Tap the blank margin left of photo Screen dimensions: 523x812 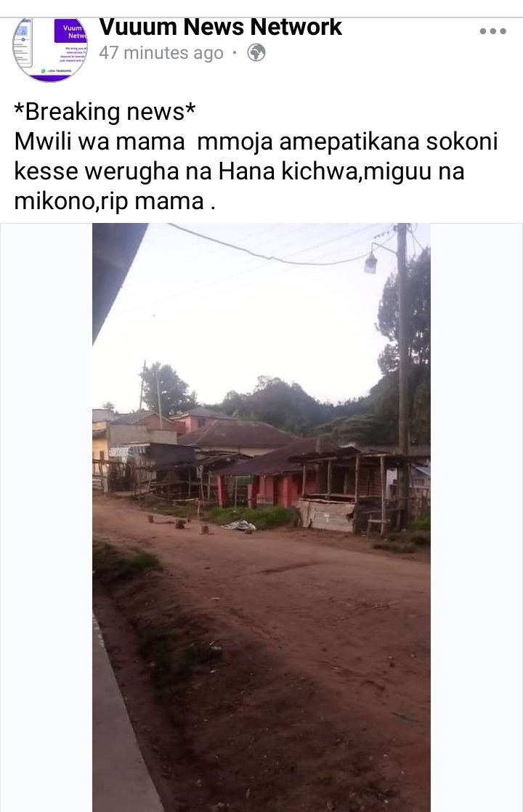[46, 517]
